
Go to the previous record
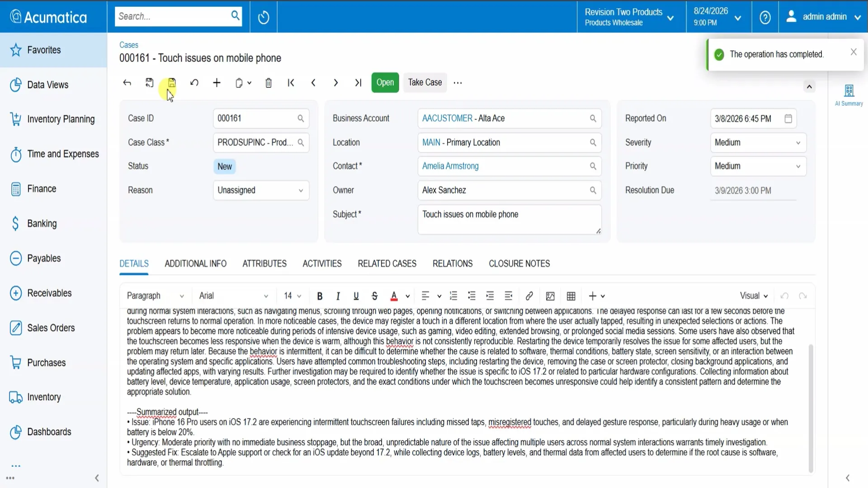point(313,83)
